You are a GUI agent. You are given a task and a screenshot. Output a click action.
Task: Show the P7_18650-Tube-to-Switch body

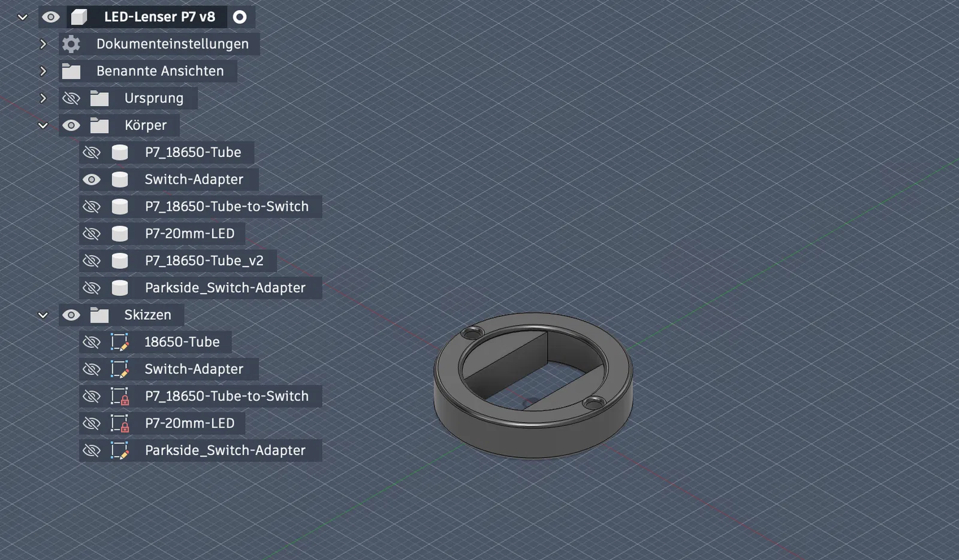coord(92,207)
